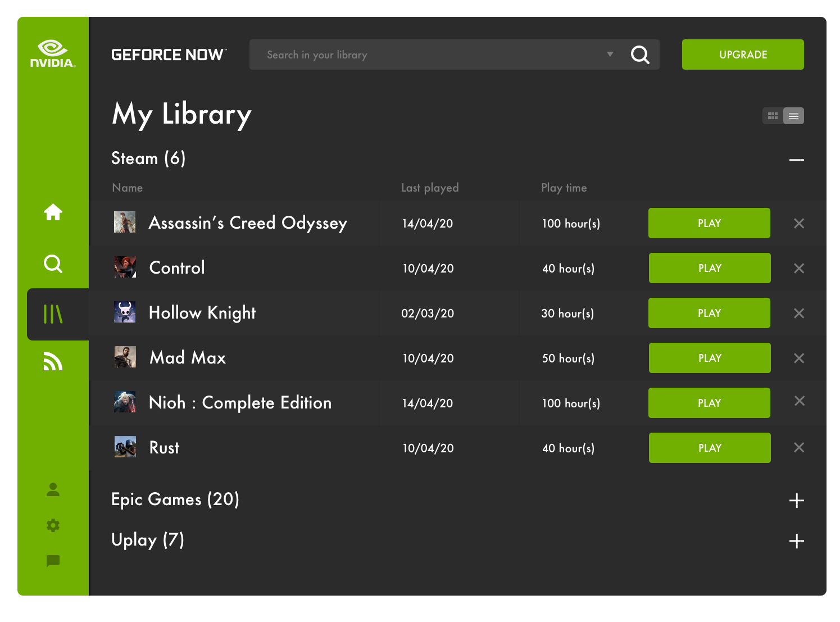
Task: Select the 'Rust' game title
Action: (x=164, y=447)
